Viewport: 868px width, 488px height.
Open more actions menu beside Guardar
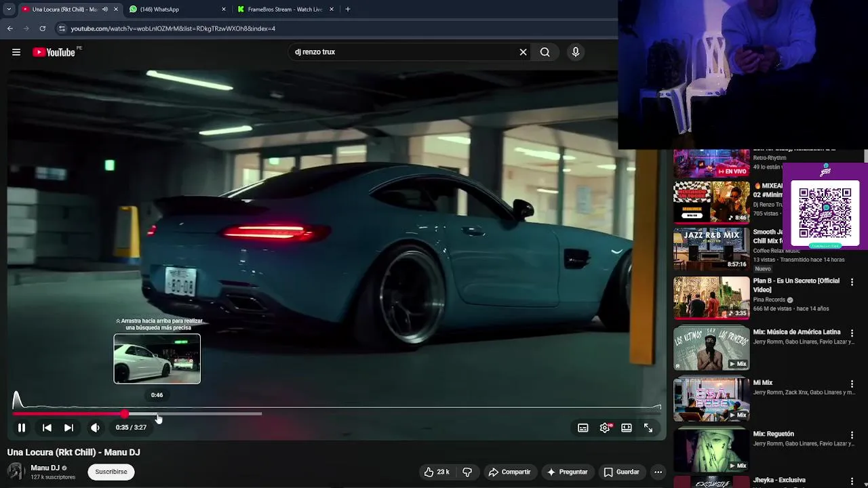pyautogui.click(x=658, y=472)
